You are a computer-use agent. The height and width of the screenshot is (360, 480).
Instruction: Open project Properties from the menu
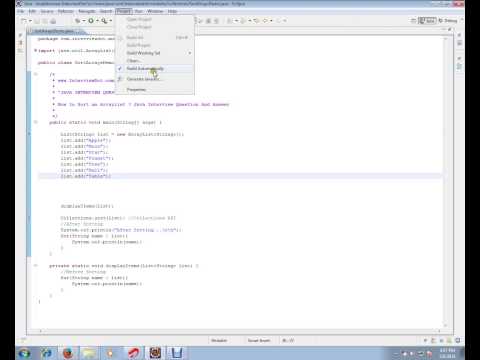point(154,89)
